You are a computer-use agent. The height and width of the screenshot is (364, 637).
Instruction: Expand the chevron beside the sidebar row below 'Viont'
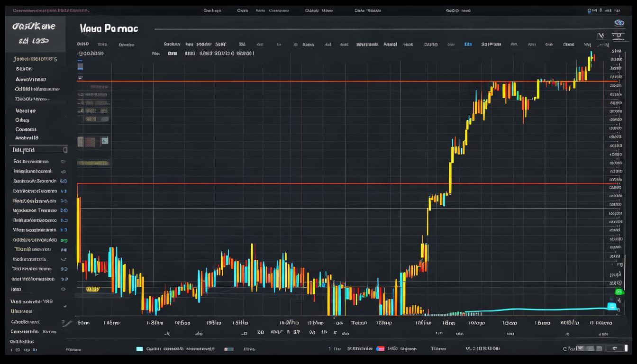[x=63, y=259]
